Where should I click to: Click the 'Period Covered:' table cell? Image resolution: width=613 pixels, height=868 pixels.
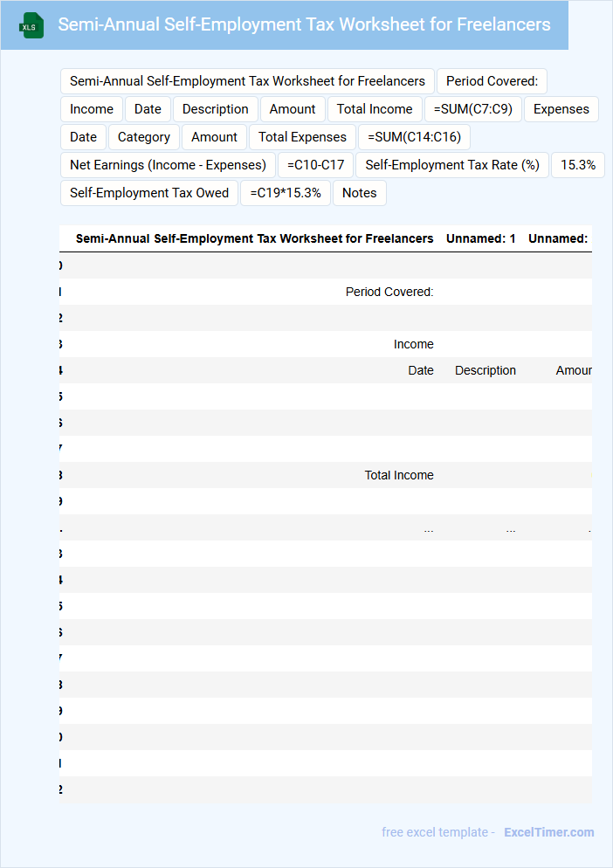[x=389, y=292]
